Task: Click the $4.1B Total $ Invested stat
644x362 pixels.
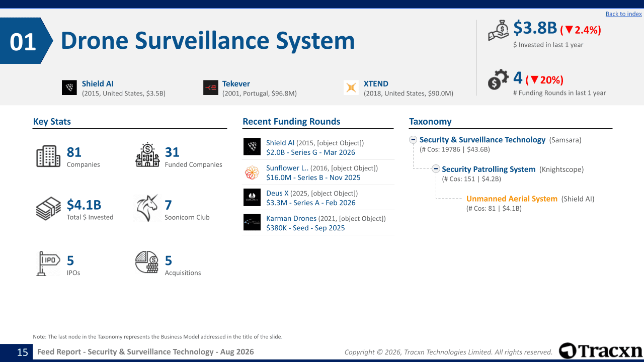Action: point(90,209)
